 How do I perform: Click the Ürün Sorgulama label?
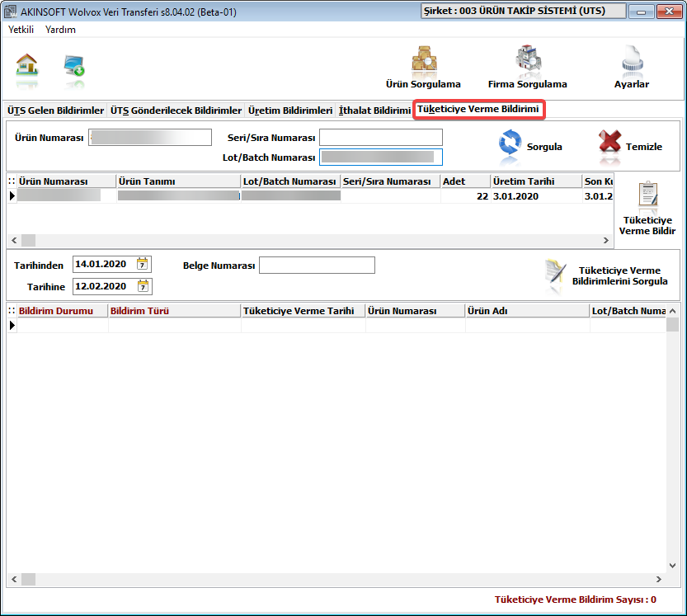tap(423, 84)
